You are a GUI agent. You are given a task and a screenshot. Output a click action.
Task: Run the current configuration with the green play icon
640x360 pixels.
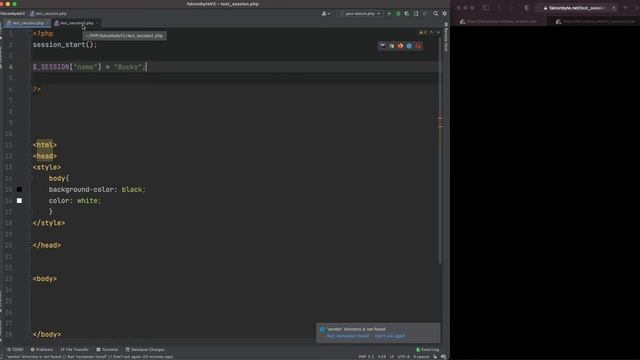389,13
